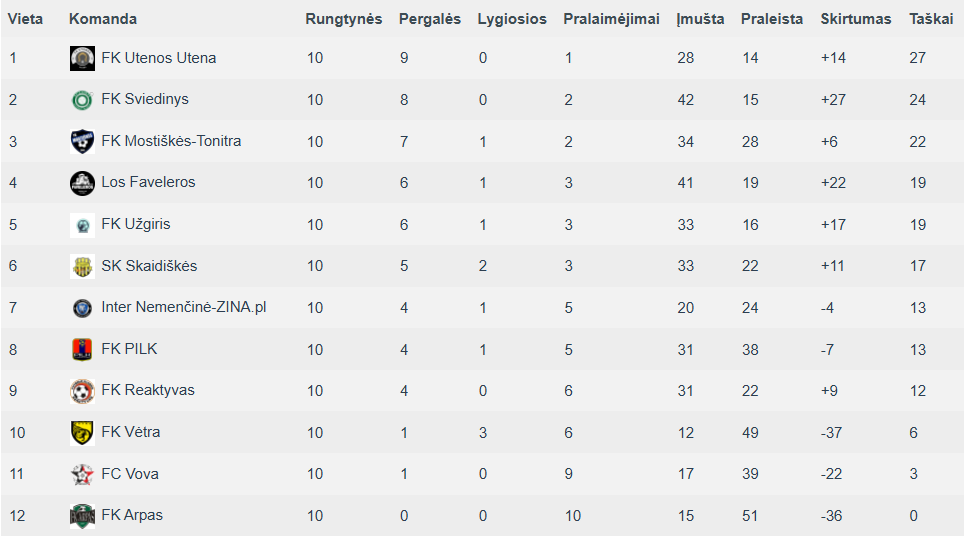Image resolution: width=966 pixels, height=538 pixels.
Task: Click the FK Sviedinys green logo
Action: (82, 100)
